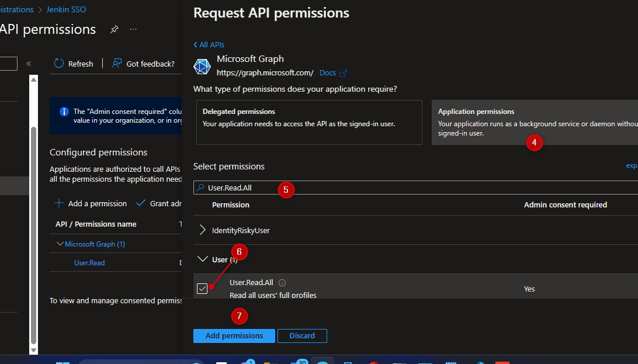Click the 'Yes' admin consent cell
The height and width of the screenshot is (364, 638).
click(529, 289)
